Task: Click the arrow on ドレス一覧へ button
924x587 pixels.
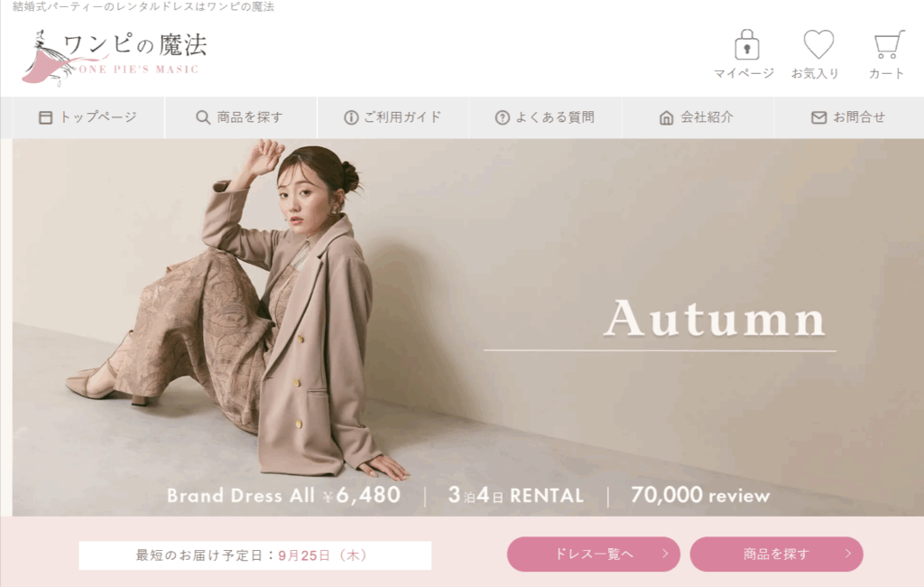Action: pos(665,554)
